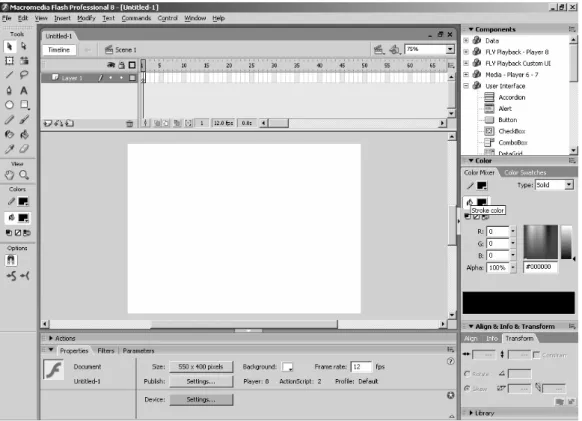Toggle onion skin button in timeline
The height and width of the screenshot is (421, 582).
157,123
